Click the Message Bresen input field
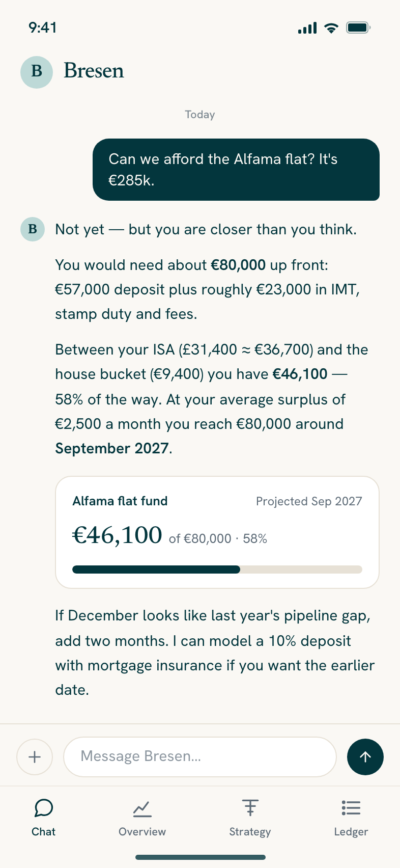The image size is (400, 868). pos(200,757)
